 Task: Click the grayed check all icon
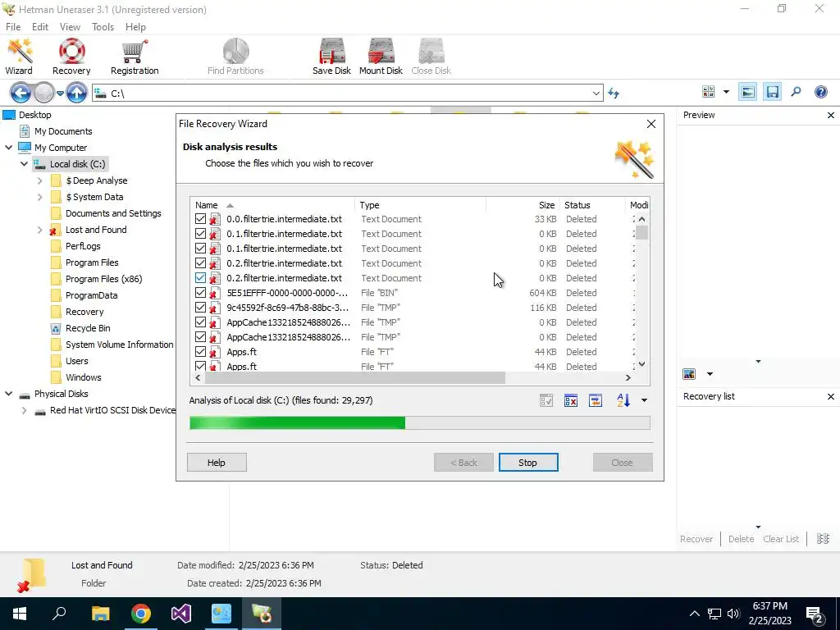coord(546,400)
